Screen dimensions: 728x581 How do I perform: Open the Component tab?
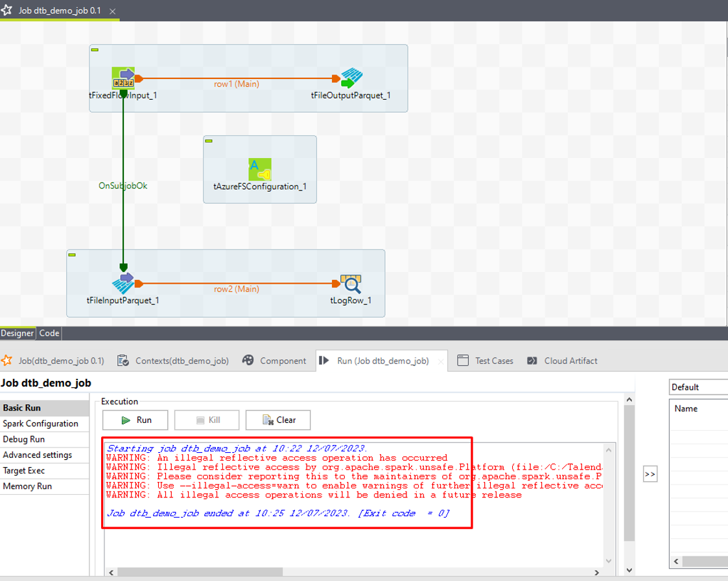276,361
